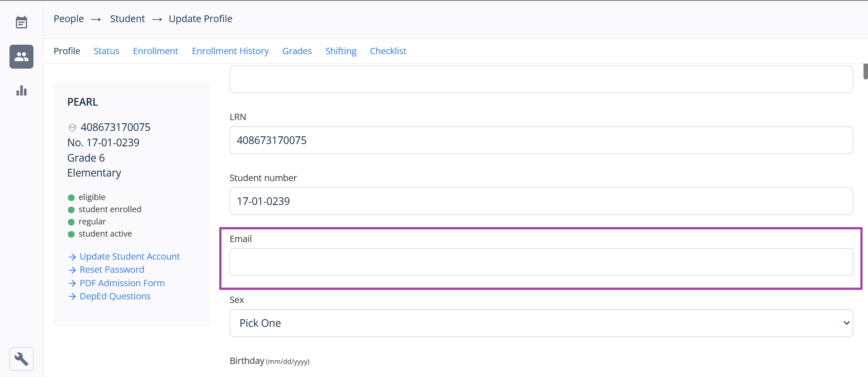Open the bar chart reports icon
The width and height of the screenshot is (868, 377).
coord(21,91)
